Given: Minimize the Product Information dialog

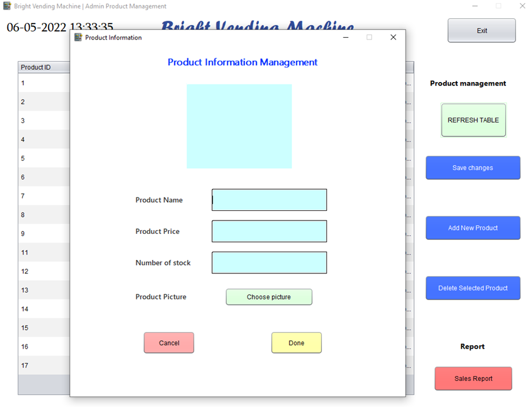Looking at the screenshot, I should pyautogui.click(x=346, y=37).
